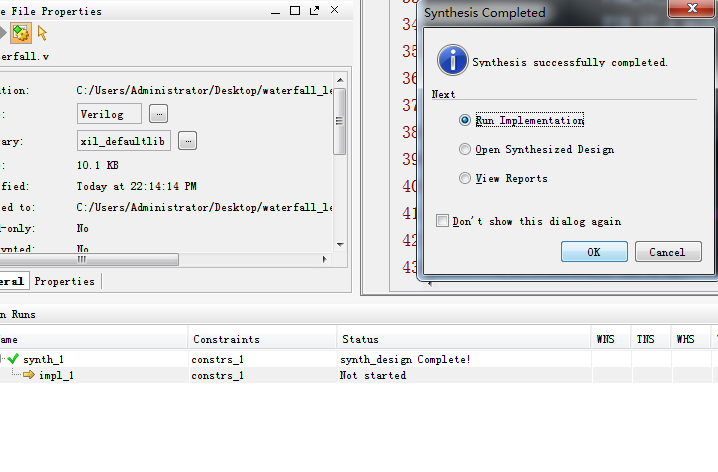Click the Verilog type field
This screenshot has width=718, height=472.
(109, 114)
